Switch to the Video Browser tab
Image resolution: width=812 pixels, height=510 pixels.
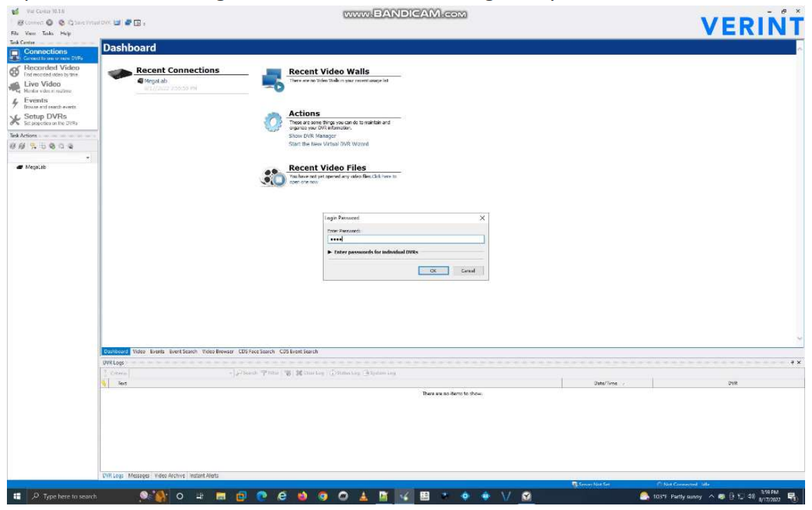(x=218, y=351)
